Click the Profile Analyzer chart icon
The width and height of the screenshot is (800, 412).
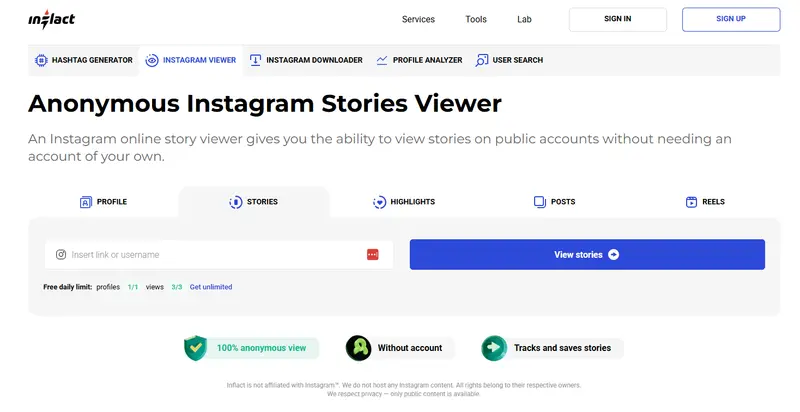(382, 60)
